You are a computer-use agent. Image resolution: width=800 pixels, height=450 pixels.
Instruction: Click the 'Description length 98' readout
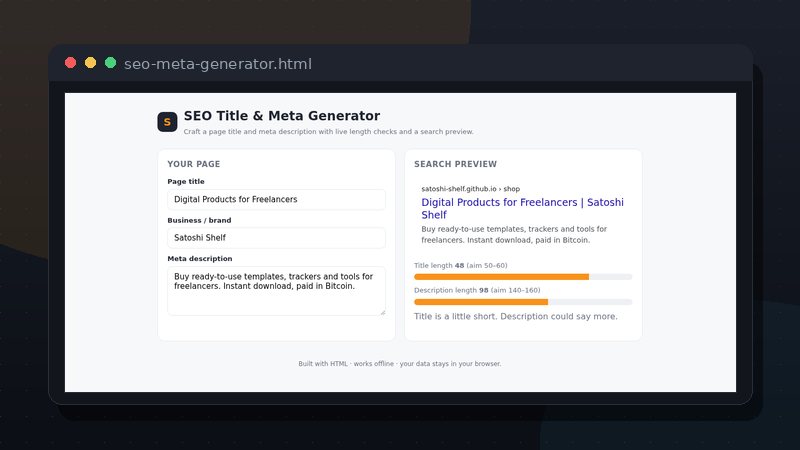point(477,290)
